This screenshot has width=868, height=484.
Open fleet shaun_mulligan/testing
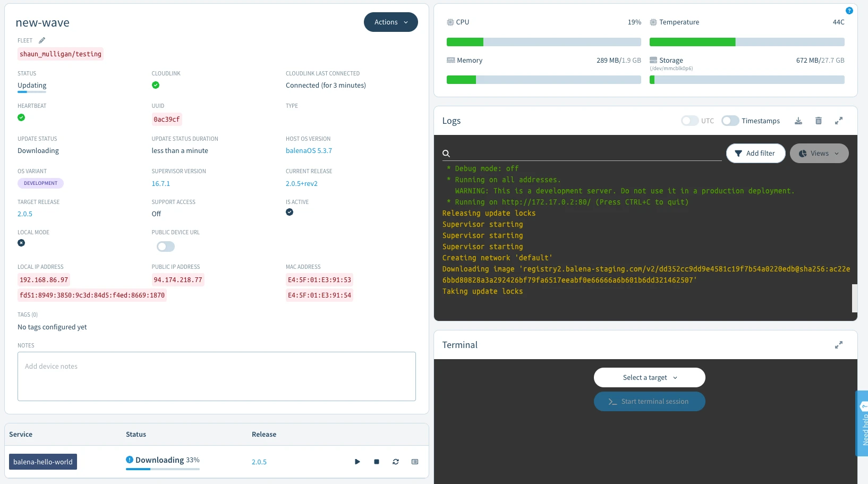pyautogui.click(x=60, y=54)
